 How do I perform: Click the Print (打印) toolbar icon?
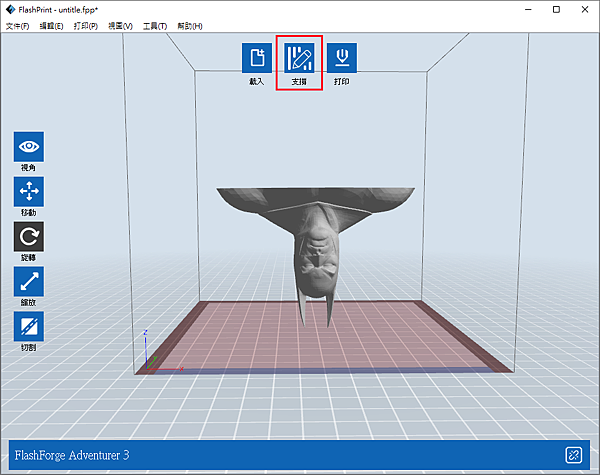(342, 57)
